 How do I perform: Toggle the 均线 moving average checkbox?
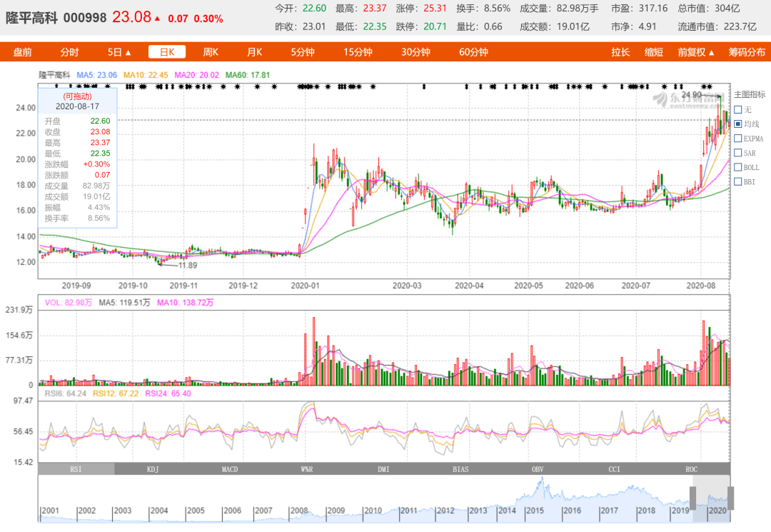point(738,124)
